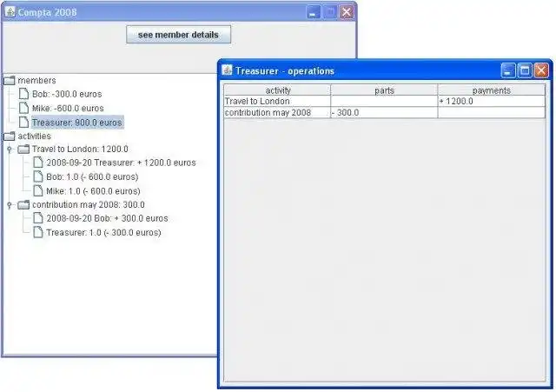Minimize the Treasurer - operations window
556x392 pixels.
(x=507, y=70)
